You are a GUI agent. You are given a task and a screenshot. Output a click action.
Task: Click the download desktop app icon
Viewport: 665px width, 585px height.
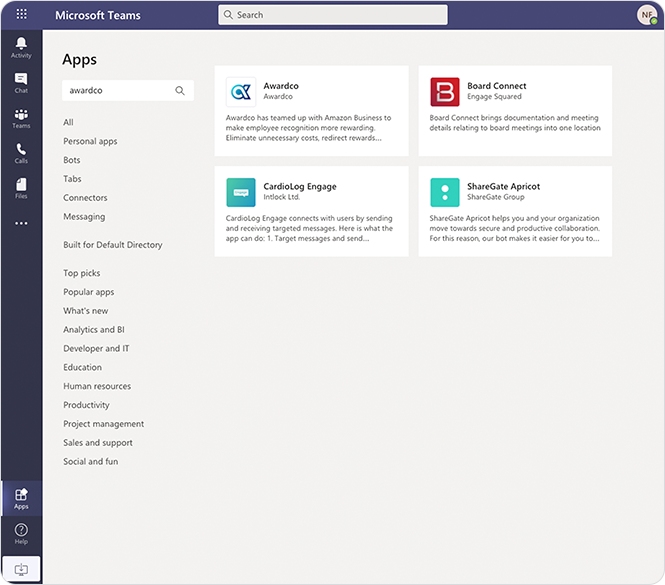(21, 569)
